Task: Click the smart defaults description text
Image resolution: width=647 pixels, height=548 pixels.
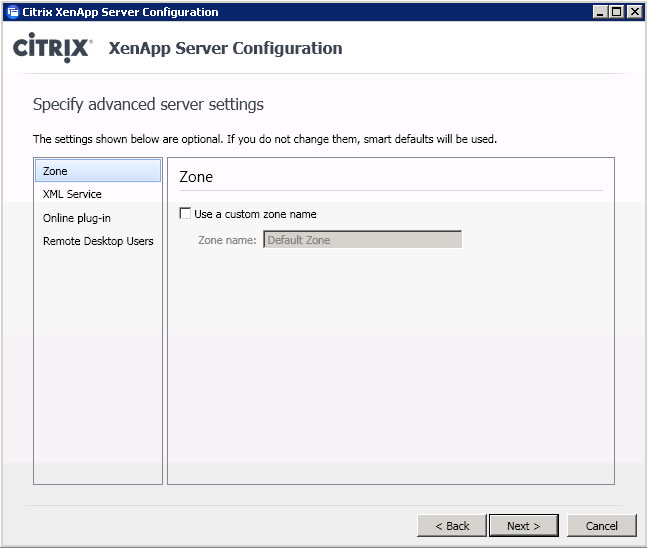Action: (264, 139)
